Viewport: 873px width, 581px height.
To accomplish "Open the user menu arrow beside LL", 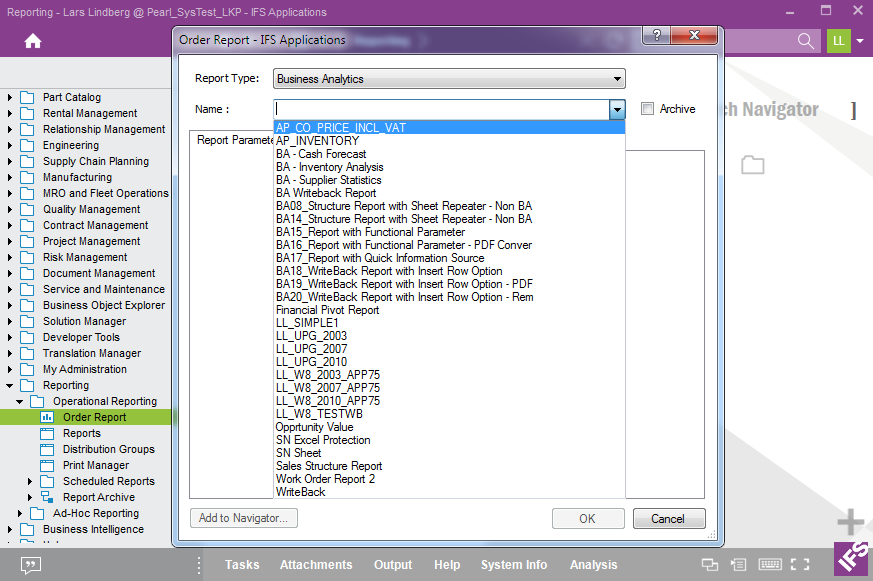I will click(860, 41).
